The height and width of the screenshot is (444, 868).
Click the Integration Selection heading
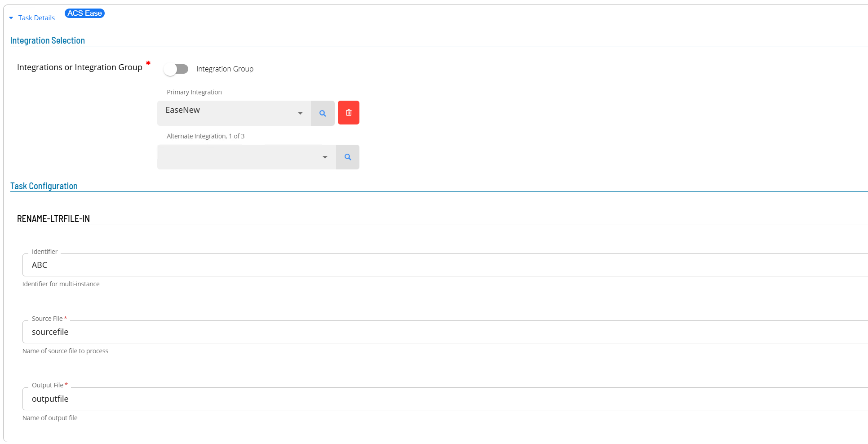point(48,40)
